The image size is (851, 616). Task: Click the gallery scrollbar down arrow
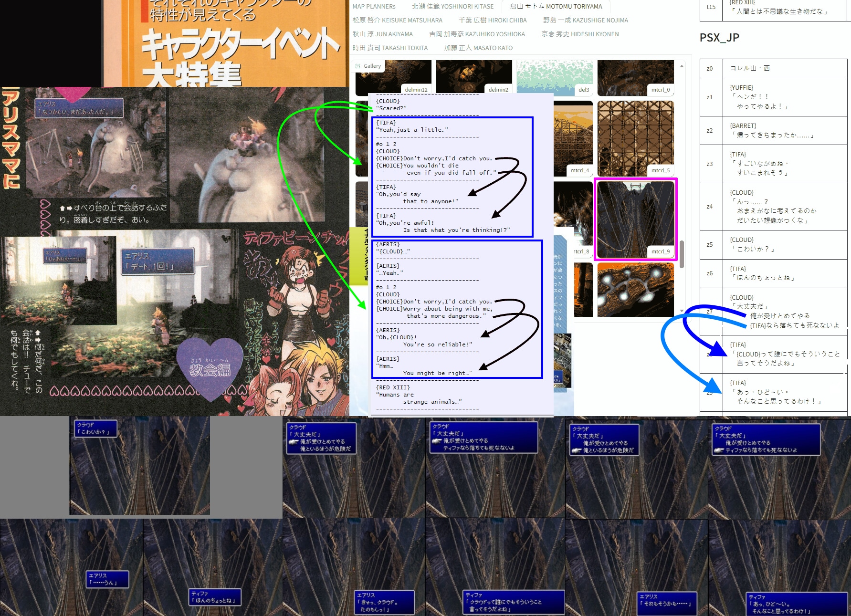(x=682, y=311)
